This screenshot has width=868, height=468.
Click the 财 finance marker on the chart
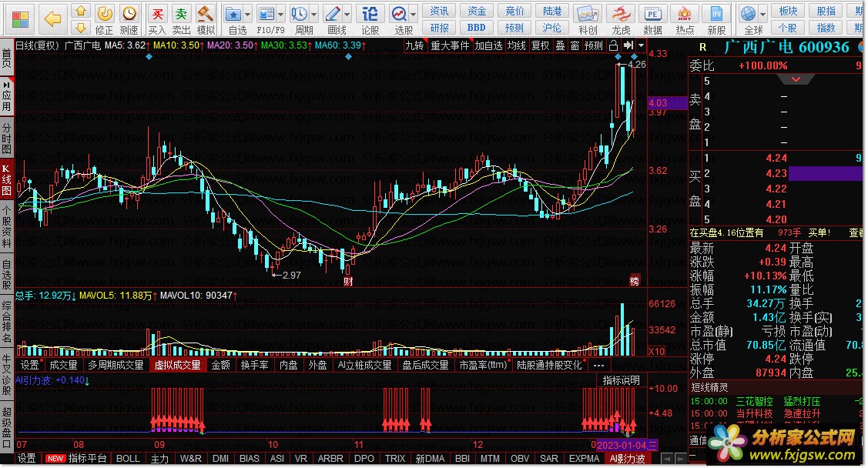pos(348,281)
